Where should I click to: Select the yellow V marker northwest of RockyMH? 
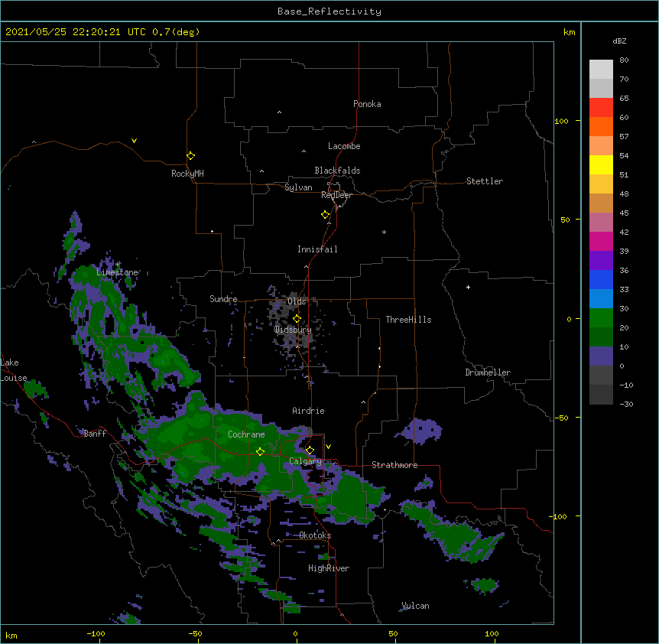click(x=134, y=141)
